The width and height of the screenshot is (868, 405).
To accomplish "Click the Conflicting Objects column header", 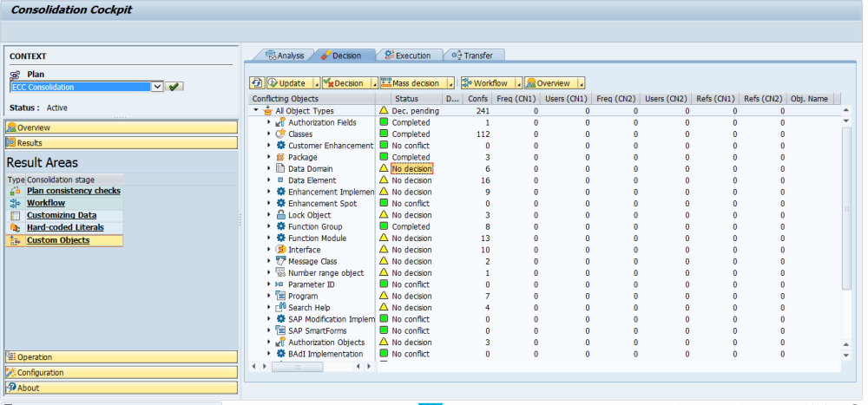I will (312, 99).
